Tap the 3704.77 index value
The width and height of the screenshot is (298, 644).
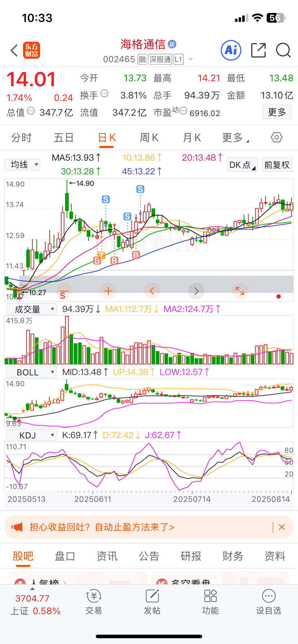32,598
